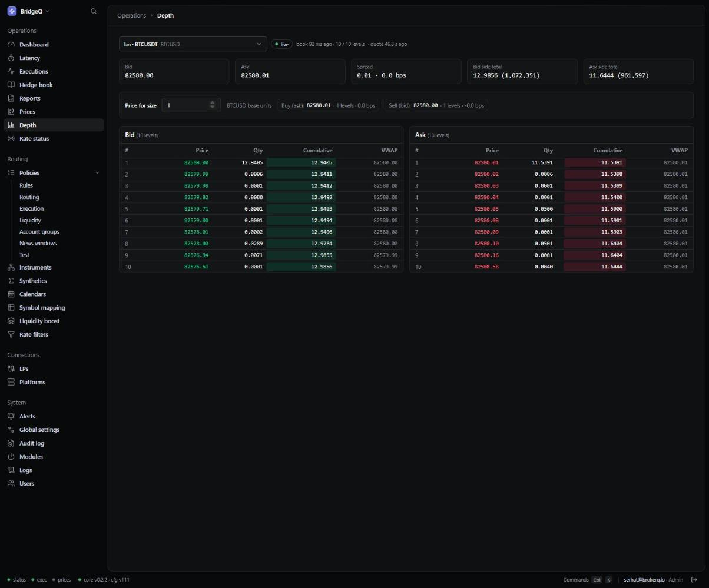Image resolution: width=709 pixels, height=588 pixels.
Task: Open Rules under Policies
Action: [x=26, y=185]
